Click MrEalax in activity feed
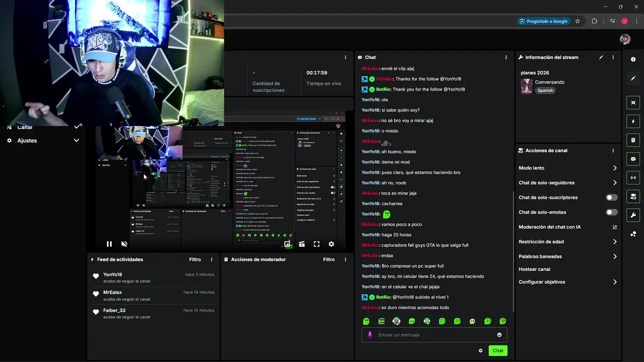The image size is (644, 362). pyautogui.click(x=113, y=292)
